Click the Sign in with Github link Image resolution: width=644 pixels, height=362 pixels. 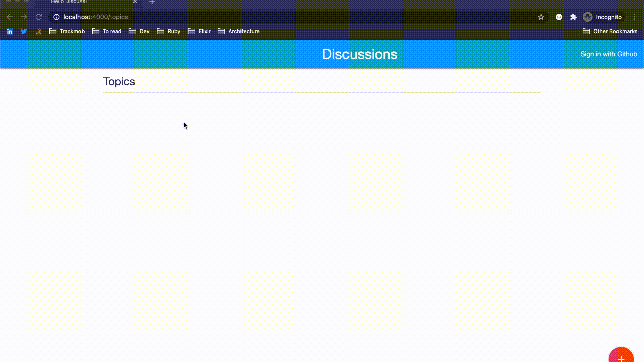pyautogui.click(x=608, y=54)
